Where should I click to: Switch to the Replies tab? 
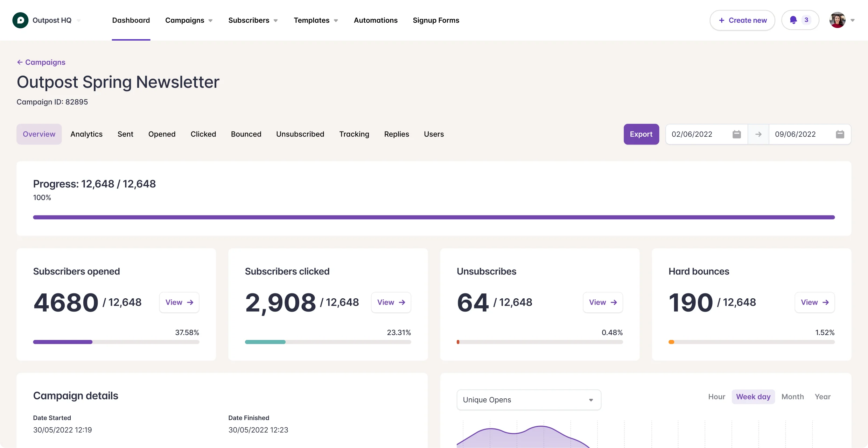(397, 134)
